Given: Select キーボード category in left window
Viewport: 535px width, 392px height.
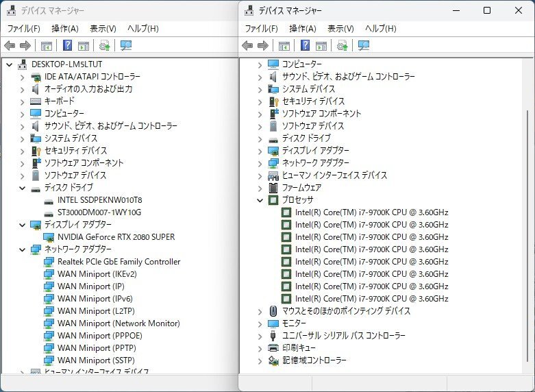Looking at the screenshot, I should (60, 101).
